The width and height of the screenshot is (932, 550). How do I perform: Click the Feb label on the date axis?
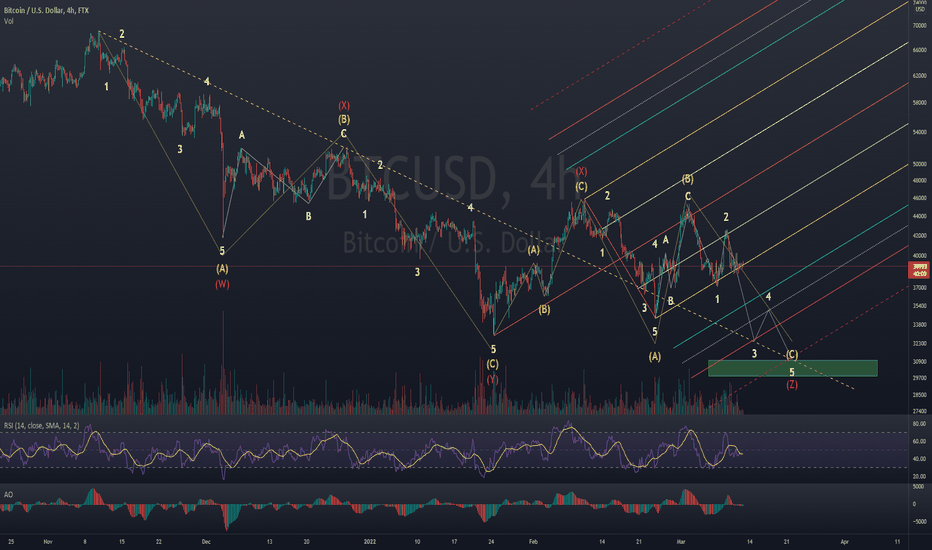pyautogui.click(x=533, y=542)
